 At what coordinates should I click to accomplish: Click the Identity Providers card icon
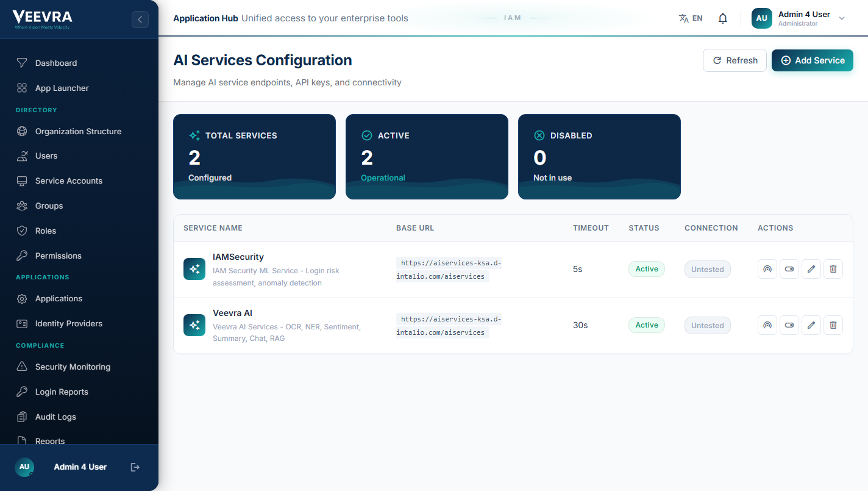[22, 324]
